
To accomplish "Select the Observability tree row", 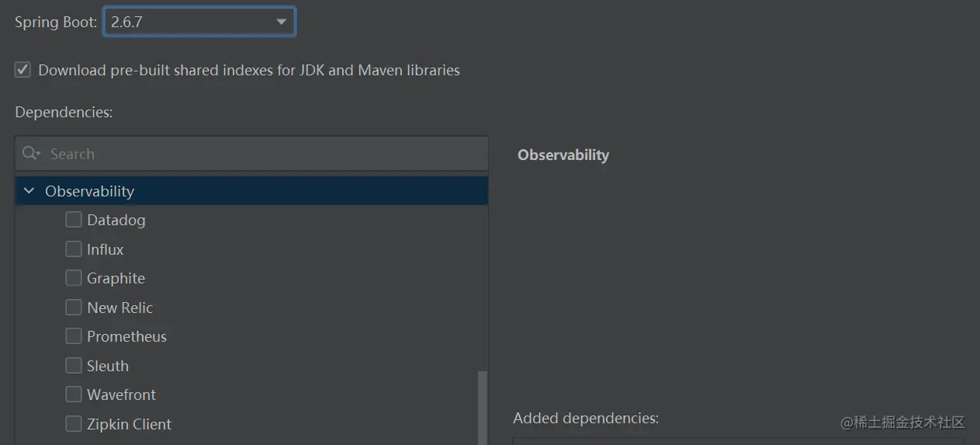I will point(233,191).
